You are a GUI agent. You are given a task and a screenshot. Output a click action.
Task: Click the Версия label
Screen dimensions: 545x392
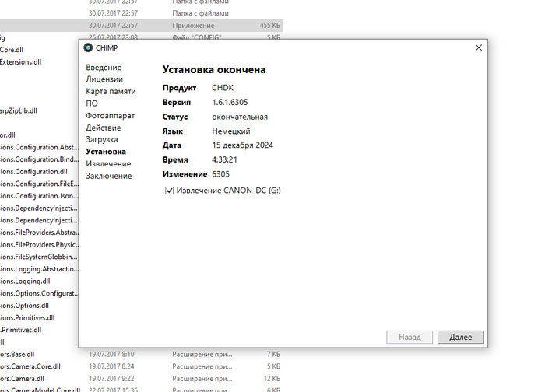(177, 103)
